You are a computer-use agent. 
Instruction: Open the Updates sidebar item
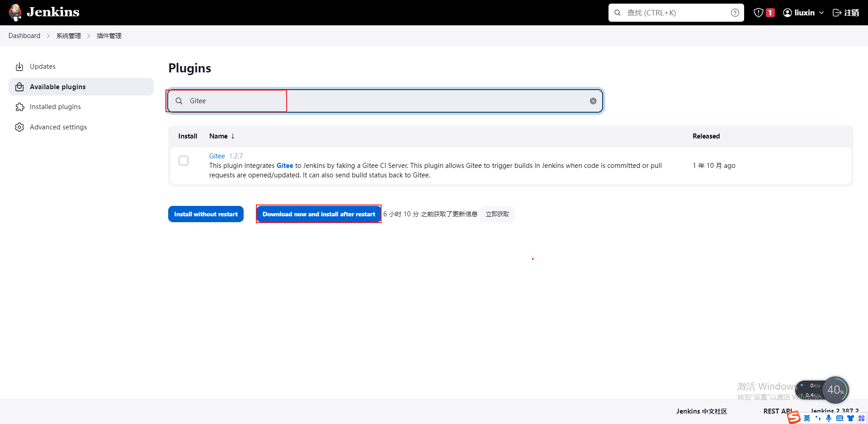click(81, 67)
